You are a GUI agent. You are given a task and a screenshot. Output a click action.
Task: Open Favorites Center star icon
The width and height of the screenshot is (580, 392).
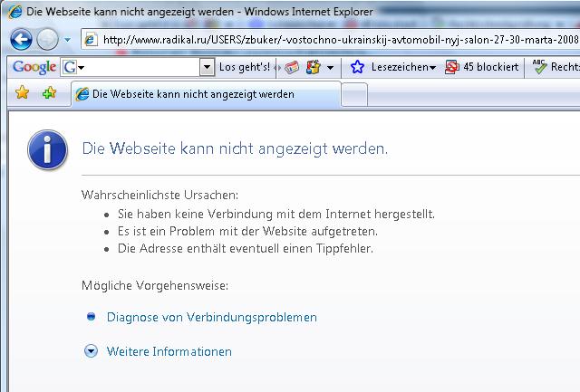[22, 94]
